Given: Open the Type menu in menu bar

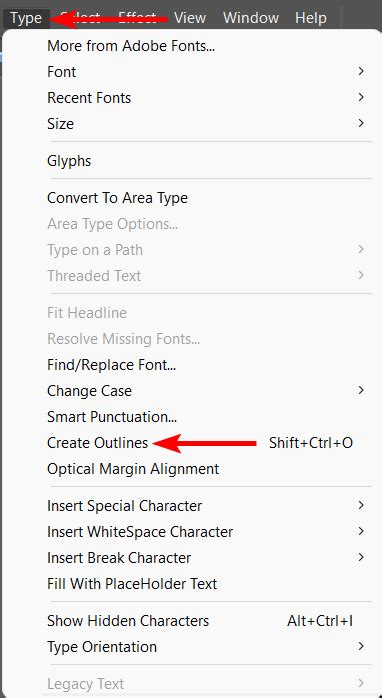Looking at the screenshot, I should tap(26, 18).
